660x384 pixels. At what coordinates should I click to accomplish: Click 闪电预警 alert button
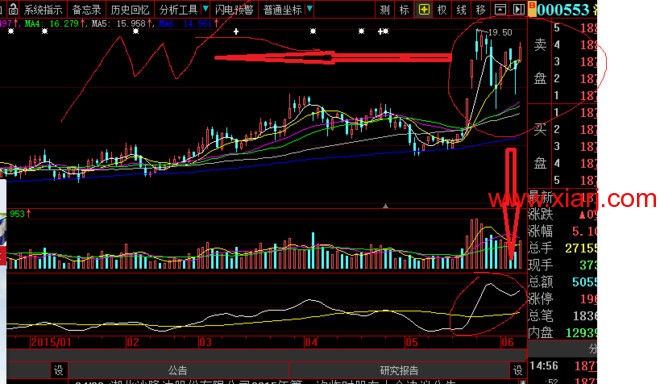[x=234, y=9]
